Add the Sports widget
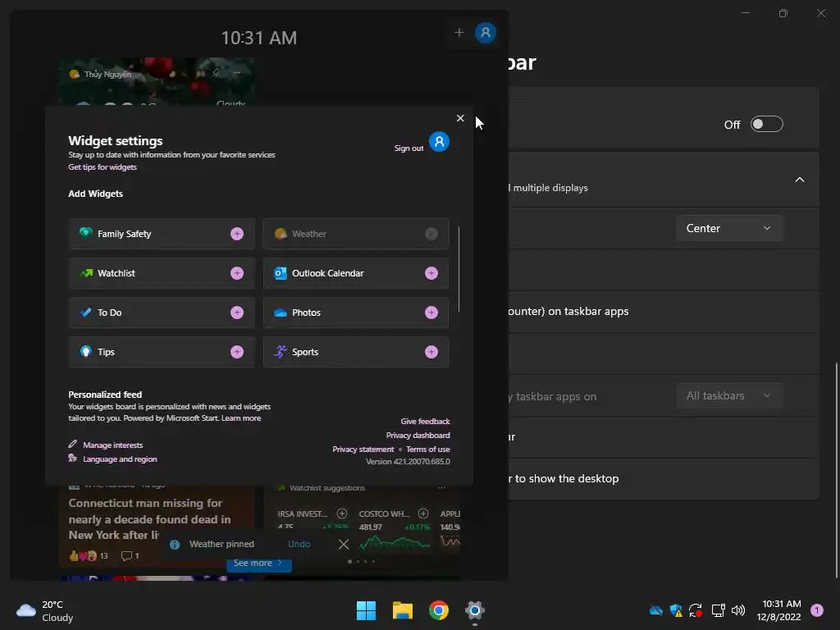The height and width of the screenshot is (630, 840). pyautogui.click(x=431, y=352)
